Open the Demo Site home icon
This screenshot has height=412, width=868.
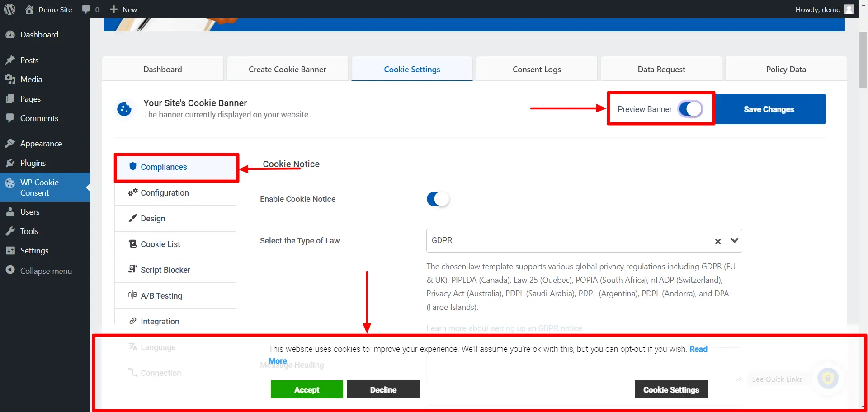[x=29, y=9]
